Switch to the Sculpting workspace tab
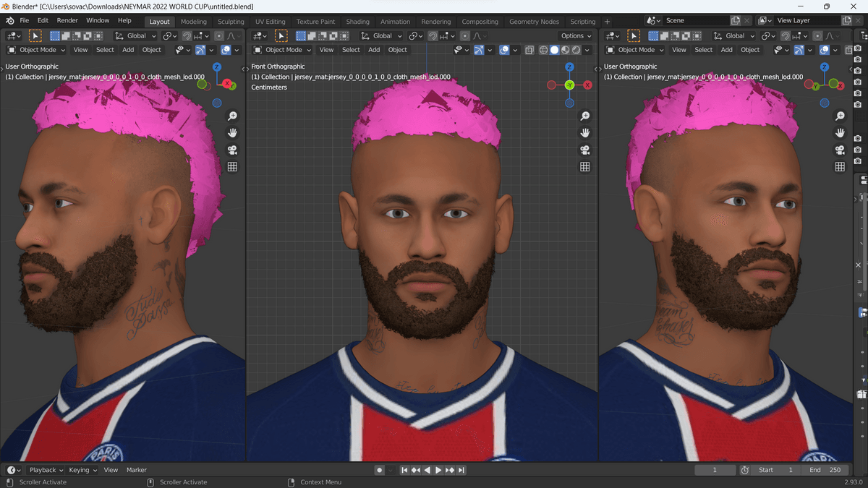Screen dimensions: 868x488 tap(231, 22)
